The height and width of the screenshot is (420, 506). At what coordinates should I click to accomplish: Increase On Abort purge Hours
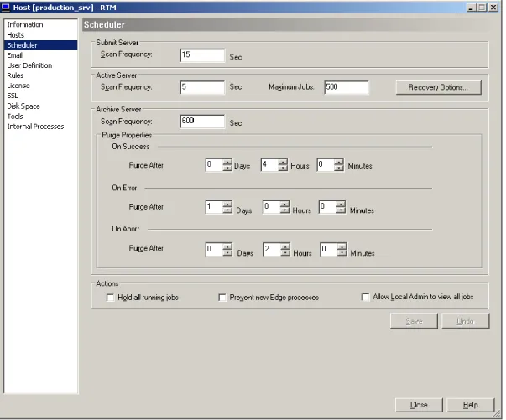pyautogui.click(x=285, y=246)
